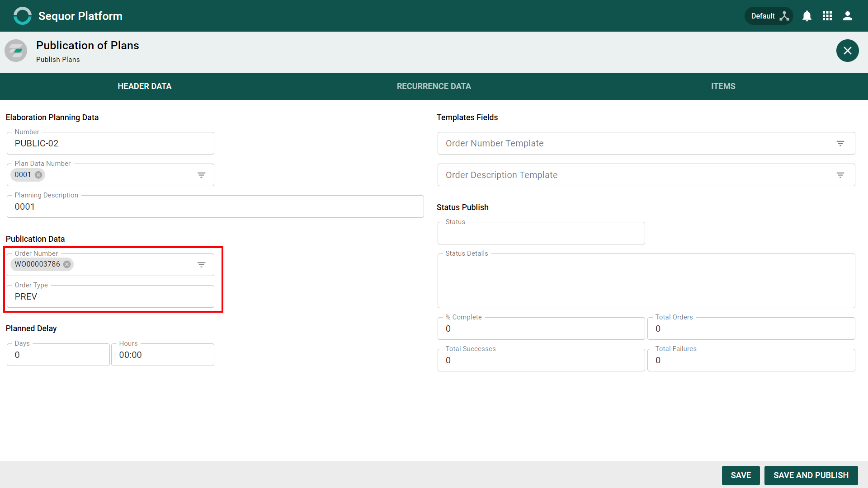Open the apps grid menu
The image size is (868, 488).
click(827, 16)
